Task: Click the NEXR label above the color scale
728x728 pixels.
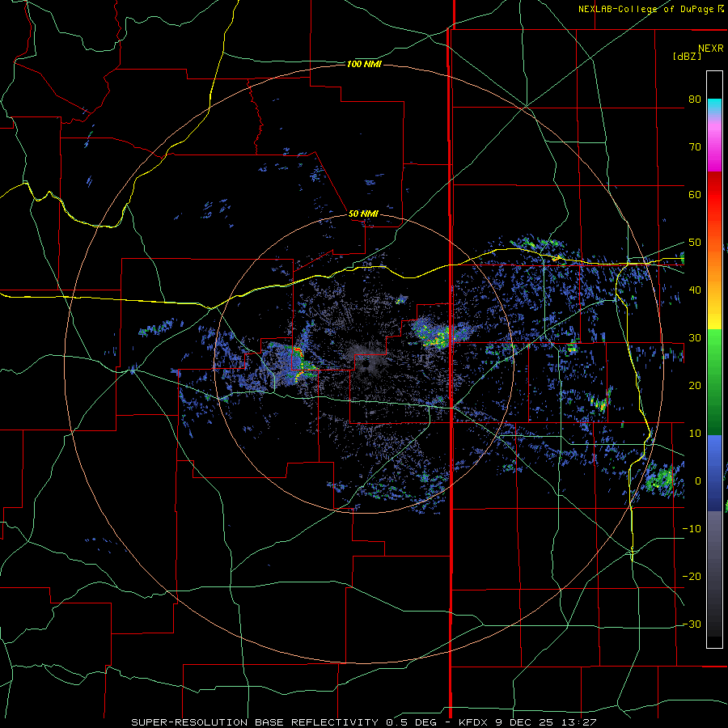Action: (x=711, y=49)
